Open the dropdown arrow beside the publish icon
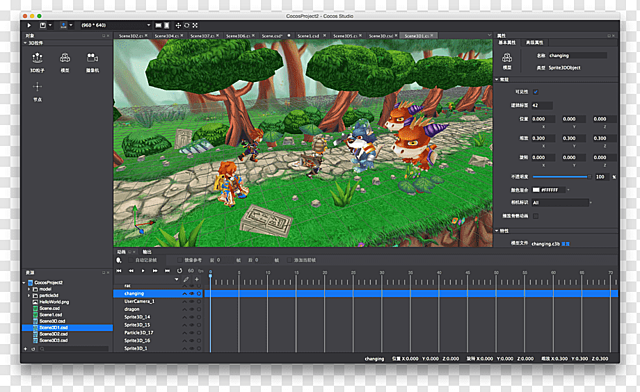Screen dimensions: 640x392 (71, 25)
